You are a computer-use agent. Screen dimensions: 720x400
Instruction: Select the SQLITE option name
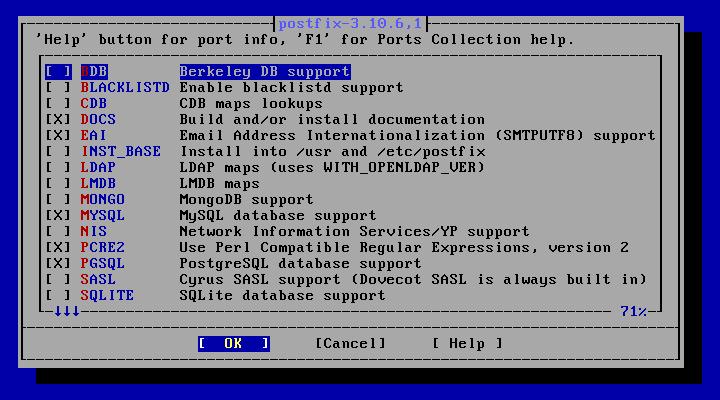click(x=107, y=296)
